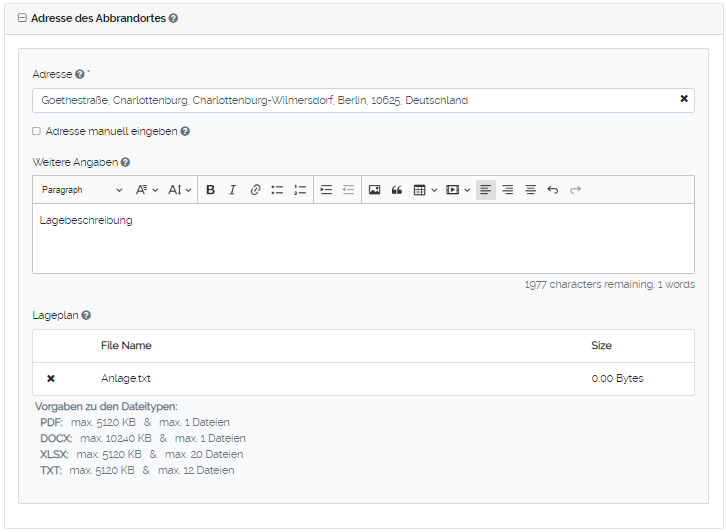Image resolution: width=726 pixels, height=532 pixels.
Task: Insert a hyperlink in text
Action: coord(255,190)
